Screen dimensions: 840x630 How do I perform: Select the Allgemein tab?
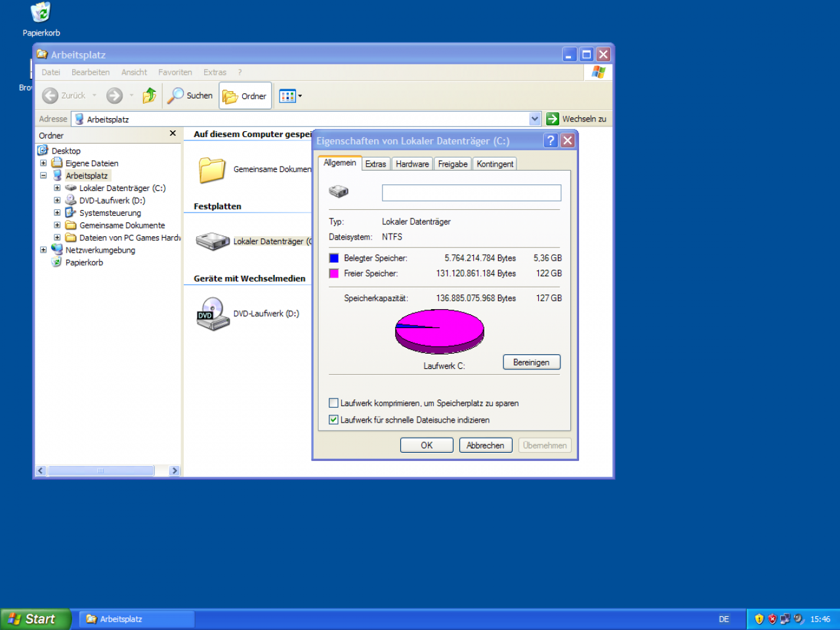340,163
